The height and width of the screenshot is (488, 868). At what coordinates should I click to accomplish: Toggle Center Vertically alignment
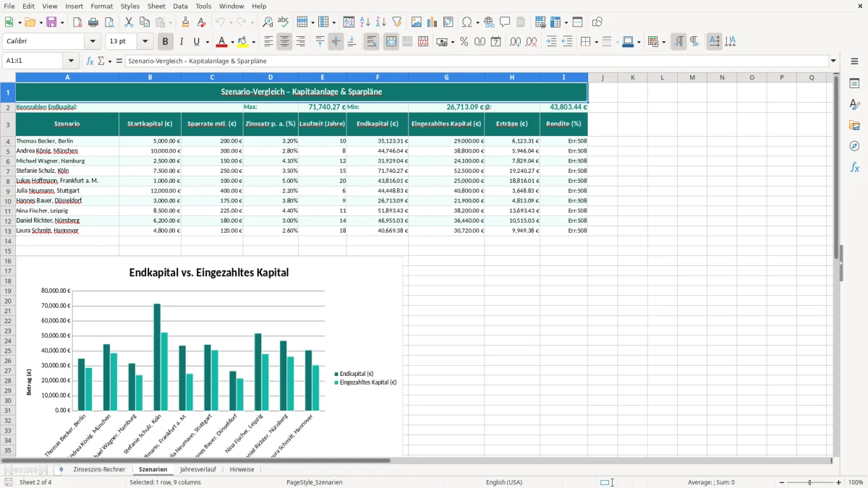[x=336, y=42]
